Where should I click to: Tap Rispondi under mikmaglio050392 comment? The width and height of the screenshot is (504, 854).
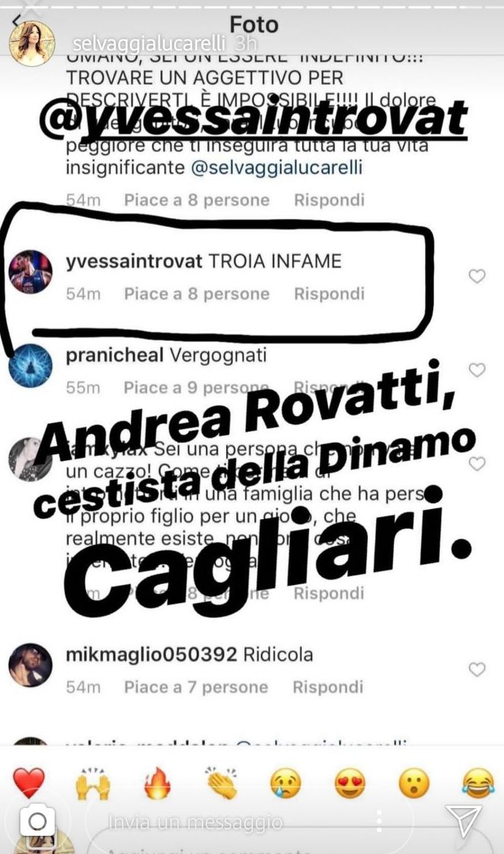click(328, 687)
